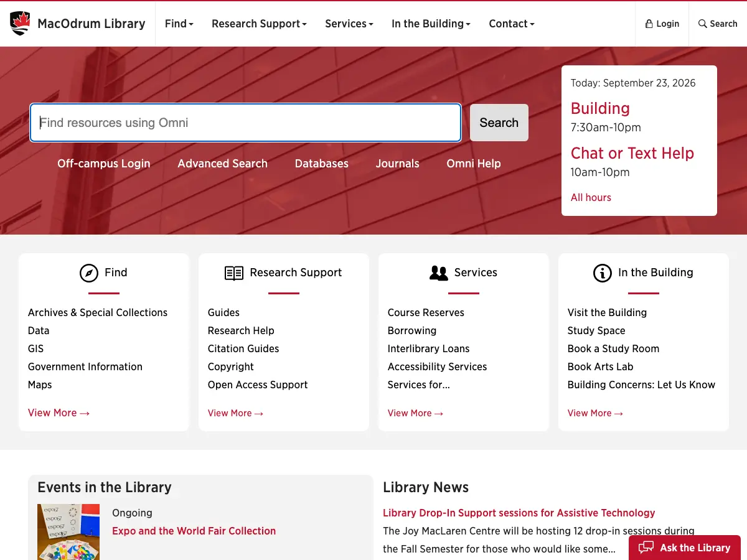The width and height of the screenshot is (747, 560).
Task: Open Accessibility Services link
Action: 438,366
